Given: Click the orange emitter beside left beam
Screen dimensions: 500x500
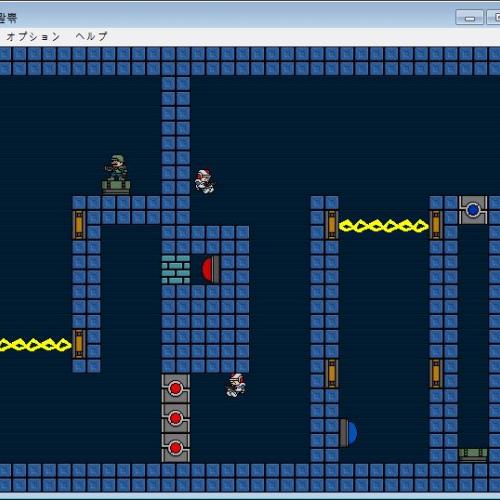Looking at the screenshot, I should tap(79, 344).
